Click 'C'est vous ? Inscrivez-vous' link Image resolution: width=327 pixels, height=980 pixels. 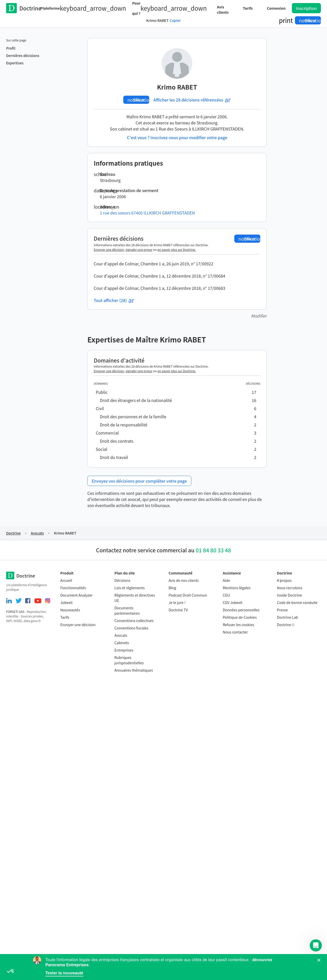click(177, 138)
